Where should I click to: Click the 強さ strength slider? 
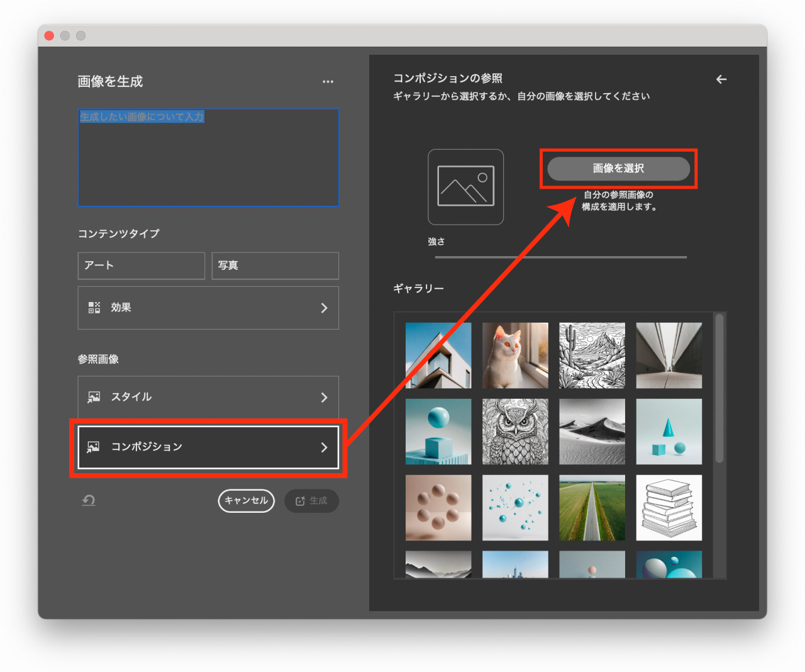click(x=560, y=257)
